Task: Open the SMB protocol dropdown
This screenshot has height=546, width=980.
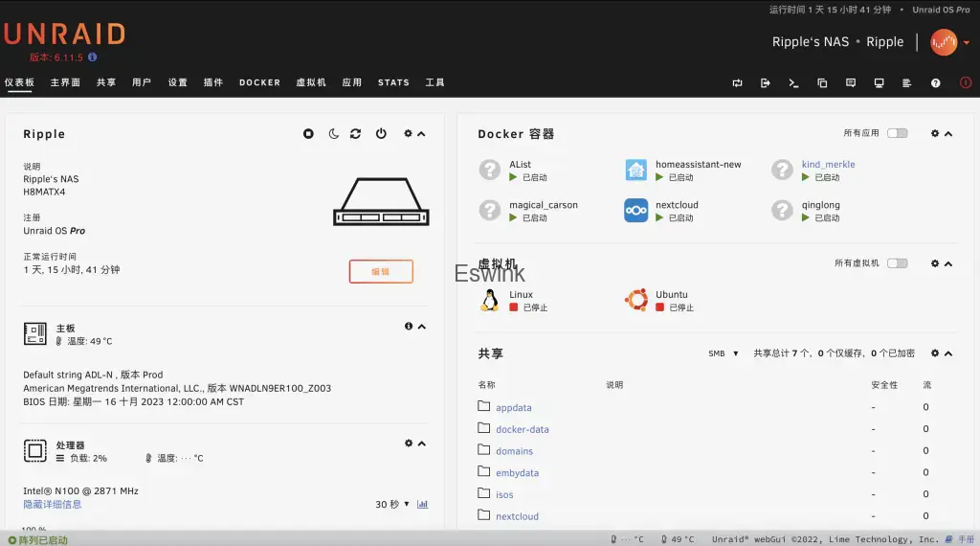Action: pos(724,353)
